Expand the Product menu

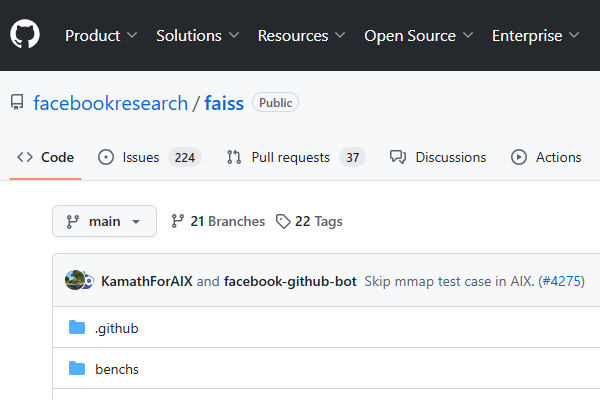click(101, 36)
